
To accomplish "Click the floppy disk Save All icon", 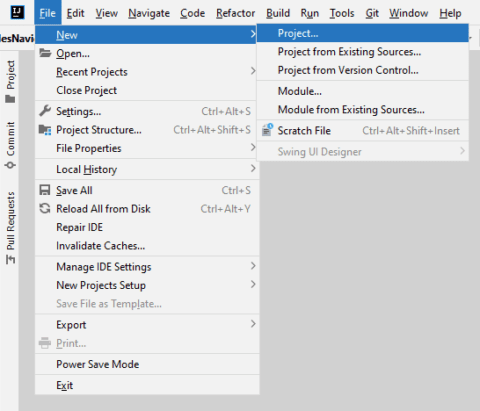I will pyautogui.click(x=45, y=190).
